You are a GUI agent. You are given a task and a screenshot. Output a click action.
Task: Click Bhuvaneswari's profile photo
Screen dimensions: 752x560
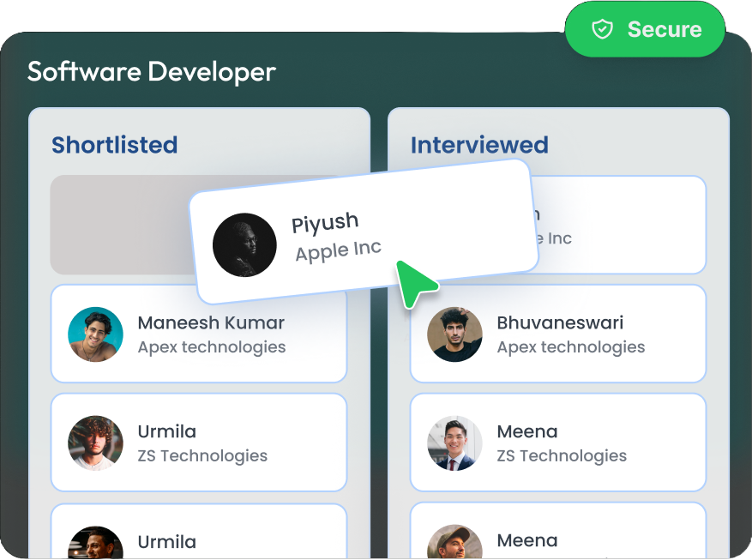click(x=454, y=334)
